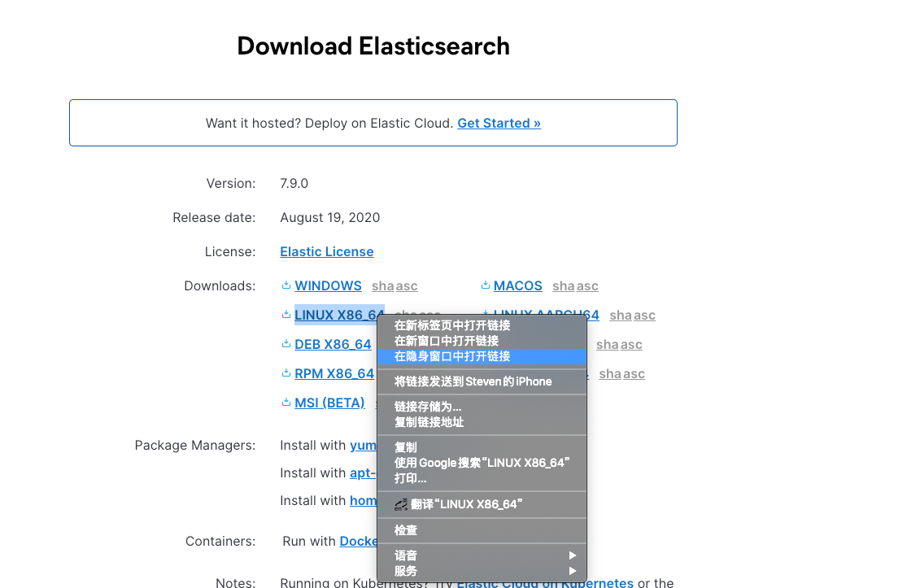Choose 在新标签页中打开链接 from the context menu
Viewport: 920px width, 588px height.
(482, 325)
